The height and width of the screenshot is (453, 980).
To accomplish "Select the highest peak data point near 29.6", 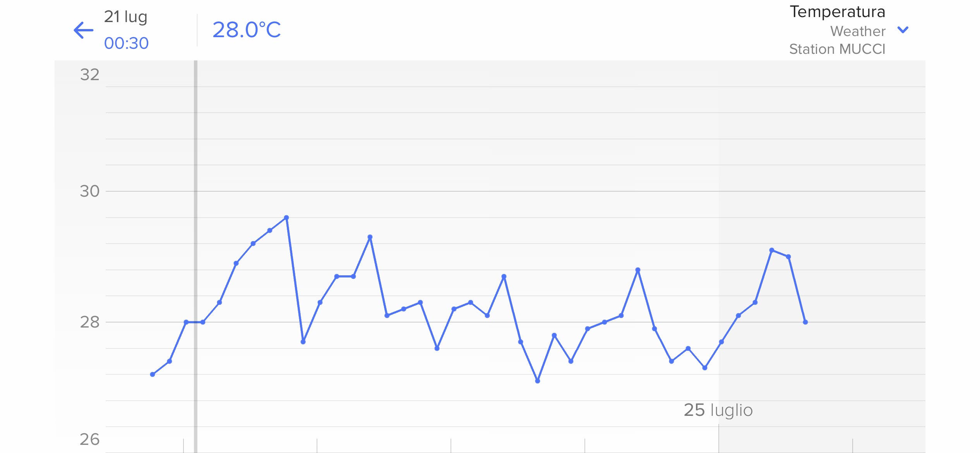I will [286, 218].
